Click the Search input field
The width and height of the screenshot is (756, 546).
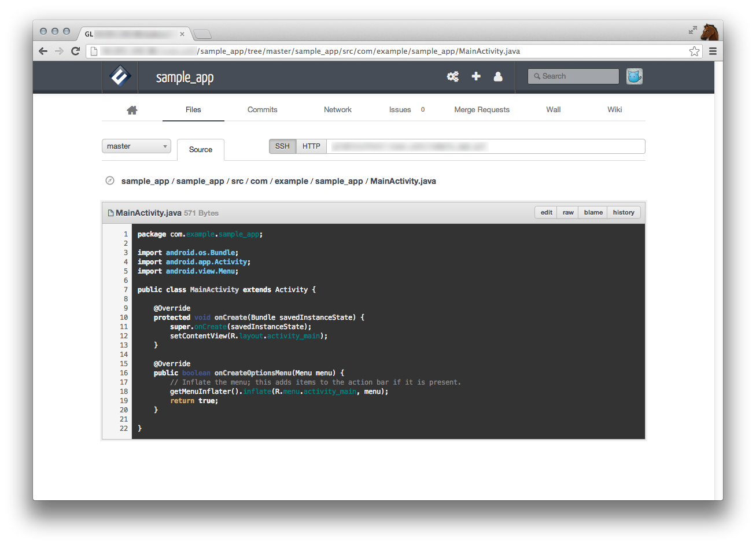(x=573, y=76)
